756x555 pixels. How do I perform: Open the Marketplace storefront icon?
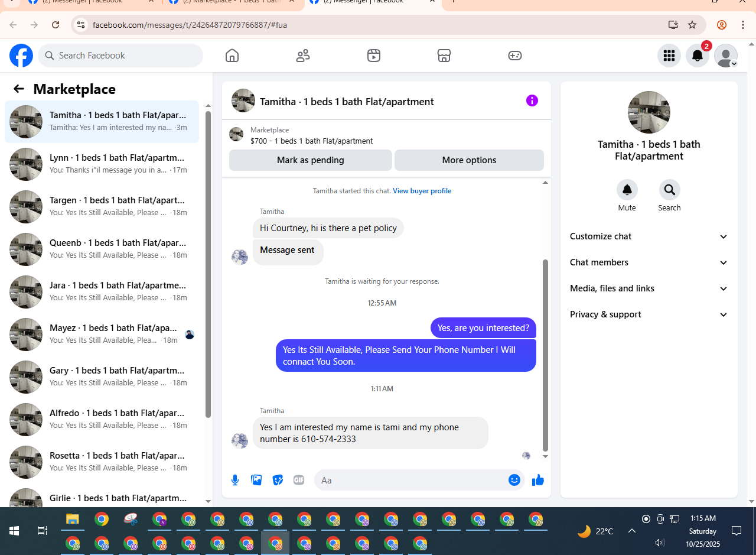(x=444, y=56)
